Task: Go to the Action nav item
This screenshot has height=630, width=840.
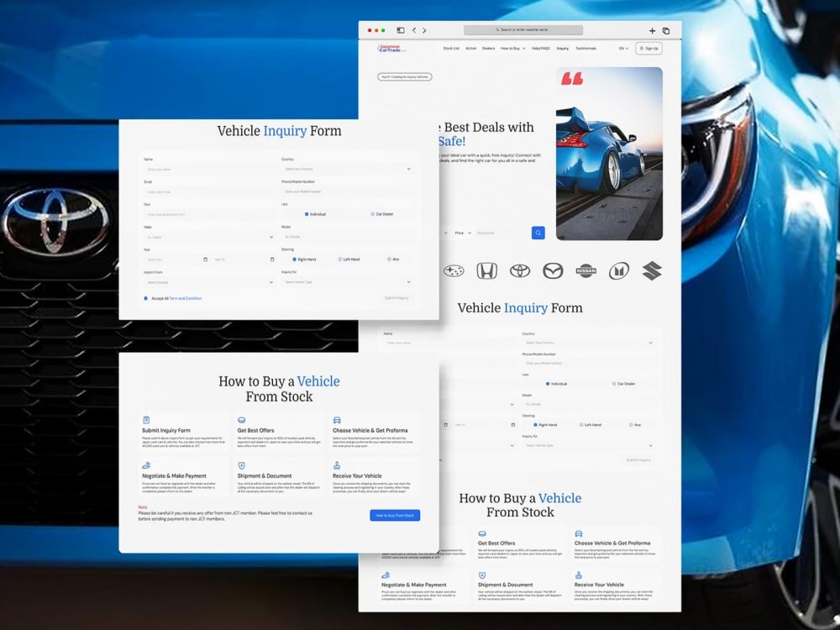Action: click(471, 48)
